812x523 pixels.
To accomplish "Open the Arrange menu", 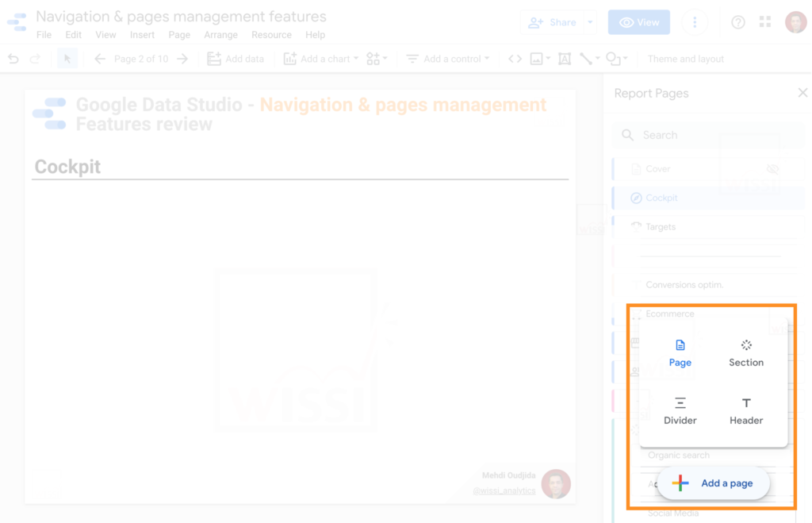I will tap(220, 35).
